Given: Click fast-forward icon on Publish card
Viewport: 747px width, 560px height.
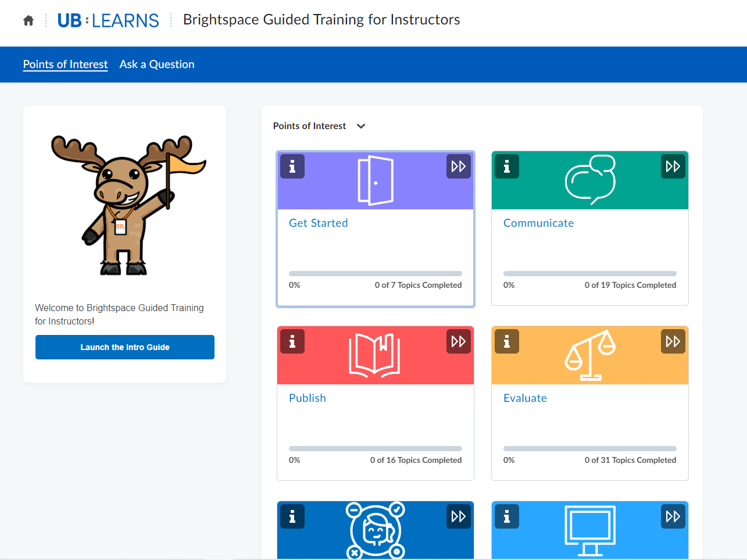Looking at the screenshot, I should (x=458, y=341).
